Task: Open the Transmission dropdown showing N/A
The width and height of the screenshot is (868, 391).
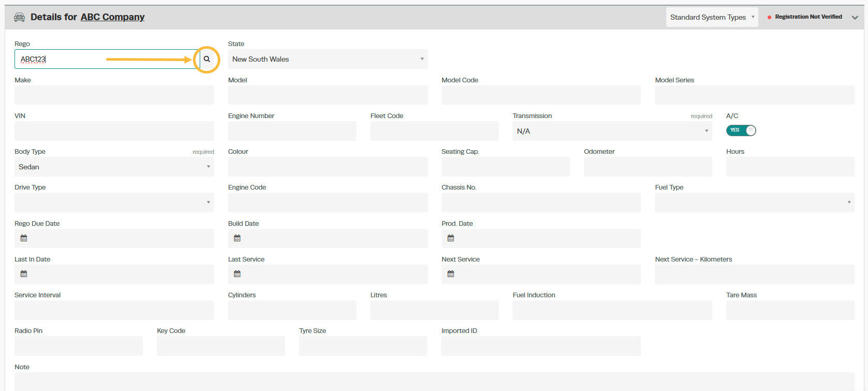Action: coord(612,131)
